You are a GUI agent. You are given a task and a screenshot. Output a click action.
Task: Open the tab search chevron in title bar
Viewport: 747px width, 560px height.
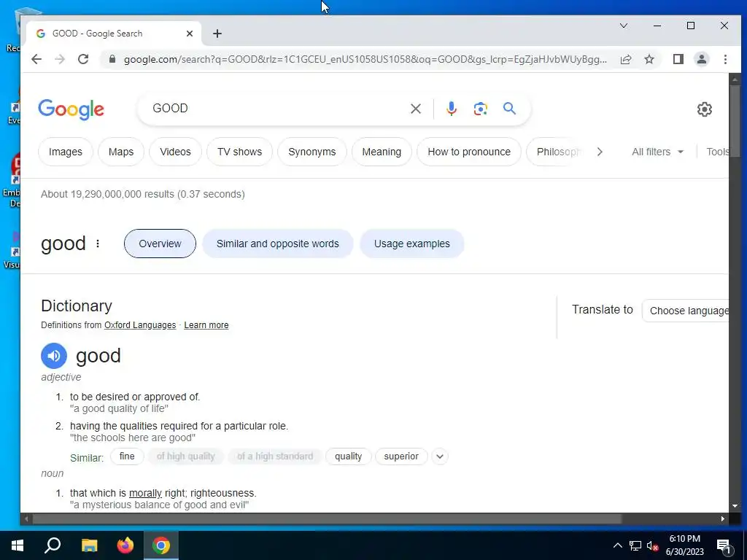click(623, 26)
